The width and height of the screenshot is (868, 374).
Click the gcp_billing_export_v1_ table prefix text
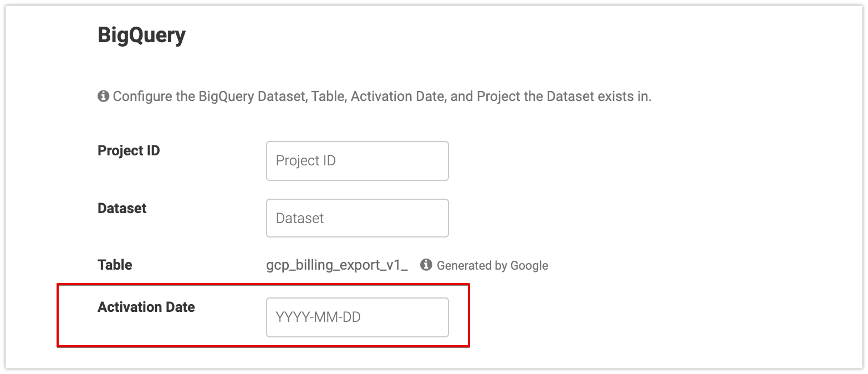[337, 265]
